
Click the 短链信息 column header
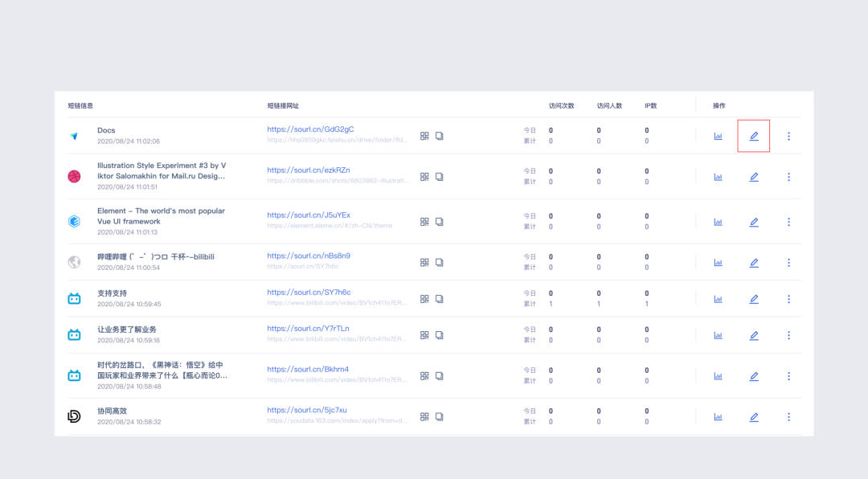point(80,106)
